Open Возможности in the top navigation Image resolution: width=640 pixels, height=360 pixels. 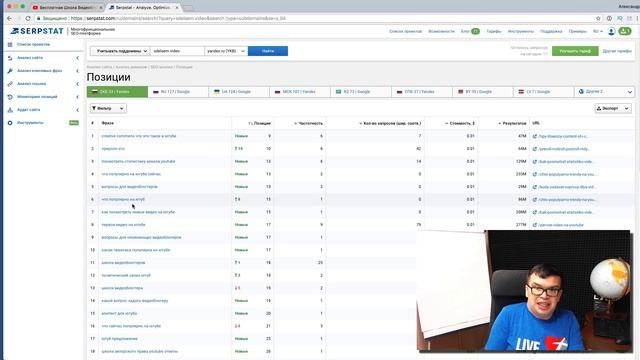coord(441,31)
